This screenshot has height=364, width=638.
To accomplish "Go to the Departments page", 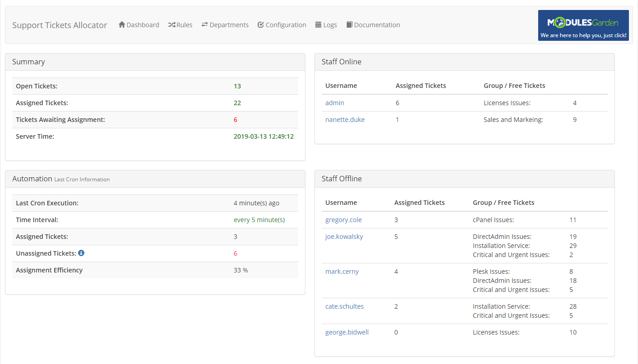I will pyautogui.click(x=229, y=25).
